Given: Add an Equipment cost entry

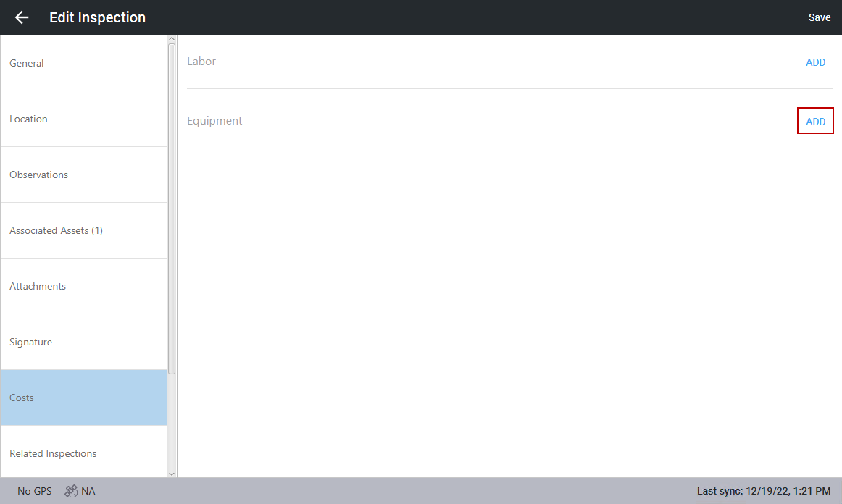Looking at the screenshot, I should click(x=815, y=122).
